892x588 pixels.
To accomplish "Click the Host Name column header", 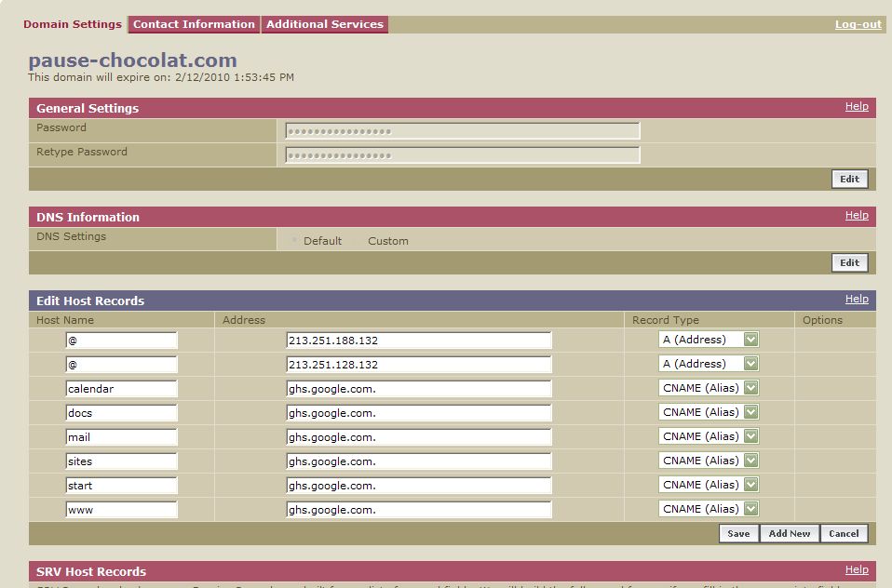I will [x=65, y=320].
